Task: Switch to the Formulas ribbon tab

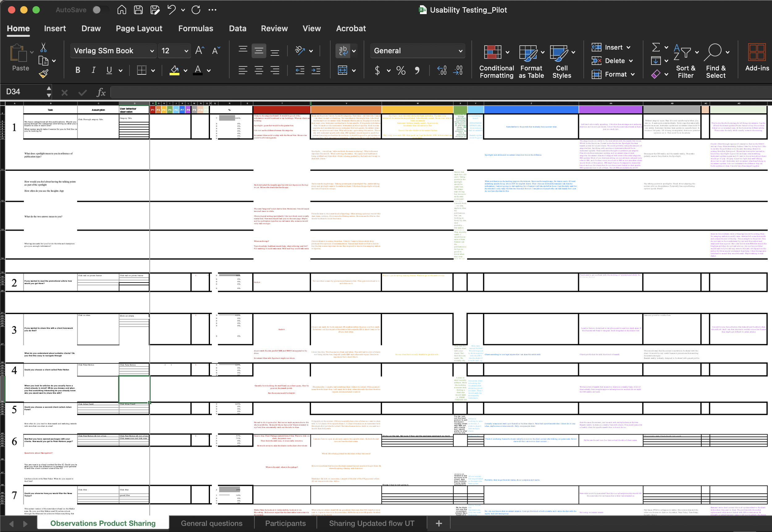Action: pos(195,29)
